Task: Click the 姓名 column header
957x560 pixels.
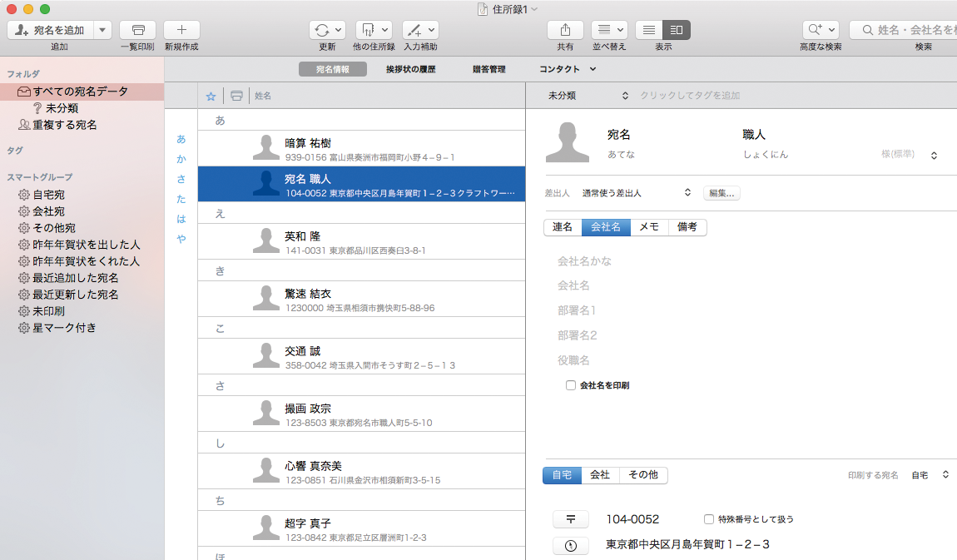Action: (263, 96)
